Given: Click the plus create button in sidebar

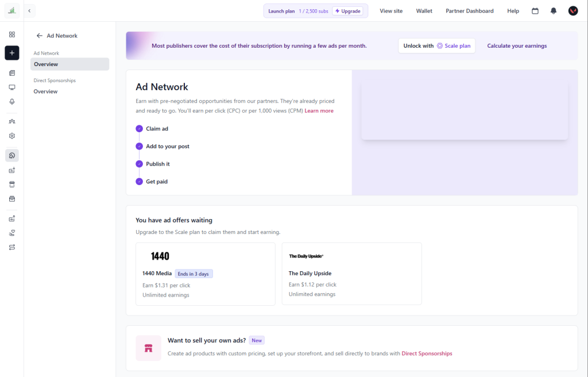Looking at the screenshot, I should (12, 53).
